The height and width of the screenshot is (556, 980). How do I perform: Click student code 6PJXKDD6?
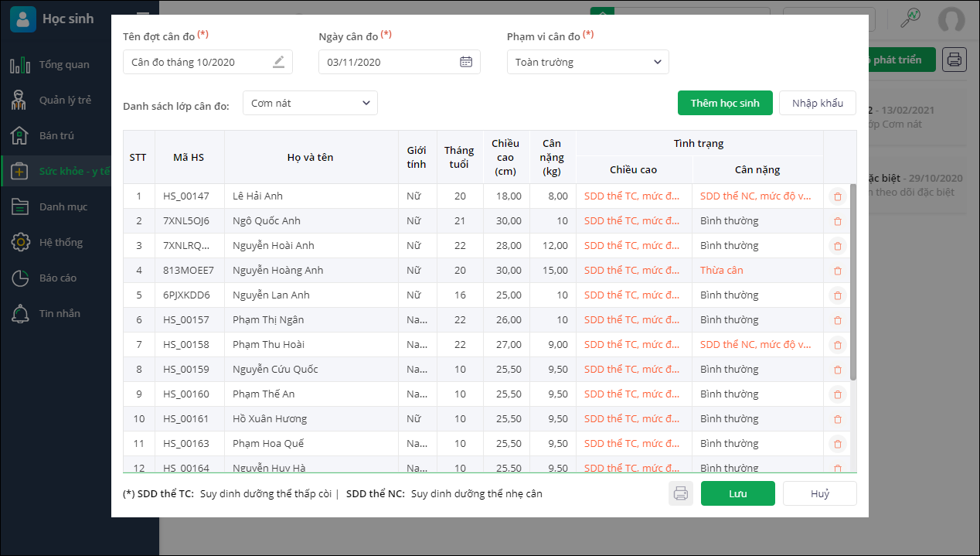click(186, 295)
